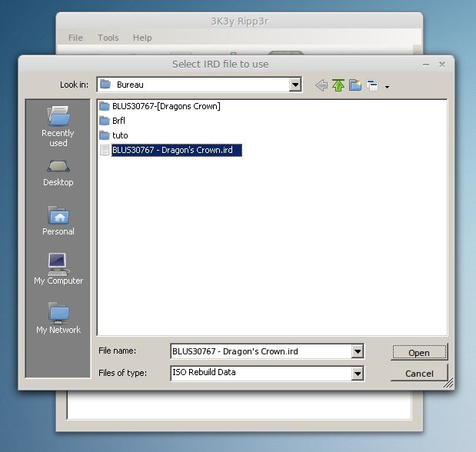Click the back arrow navigation icon
Viewport: 476px width, 452px height.
321,85
